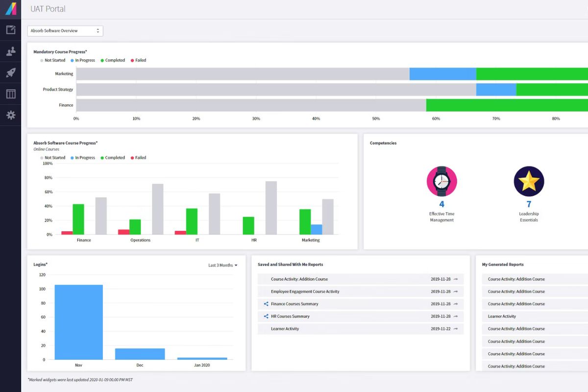Click arrow icon on HR Courses Summary row
This screenshot has height=392, width=588.
click(456, 317)
